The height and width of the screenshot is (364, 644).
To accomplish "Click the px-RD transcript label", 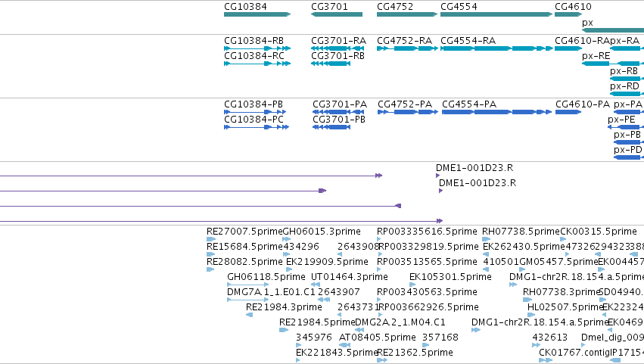I will [624, 86].
